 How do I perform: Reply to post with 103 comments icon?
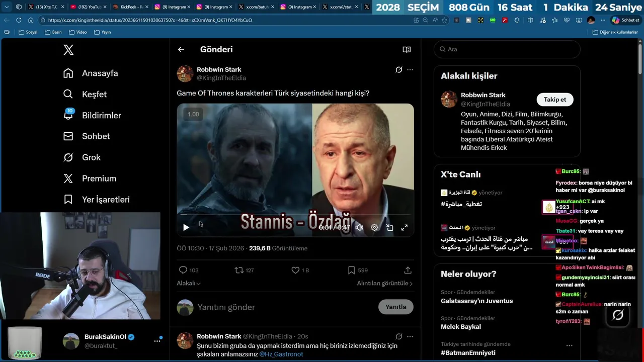pos(183,270)
